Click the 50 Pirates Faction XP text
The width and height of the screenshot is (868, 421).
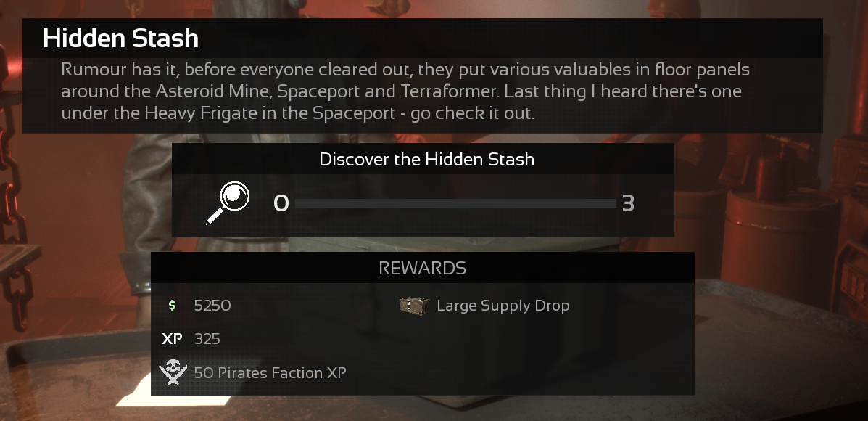[x=270, y=373]
